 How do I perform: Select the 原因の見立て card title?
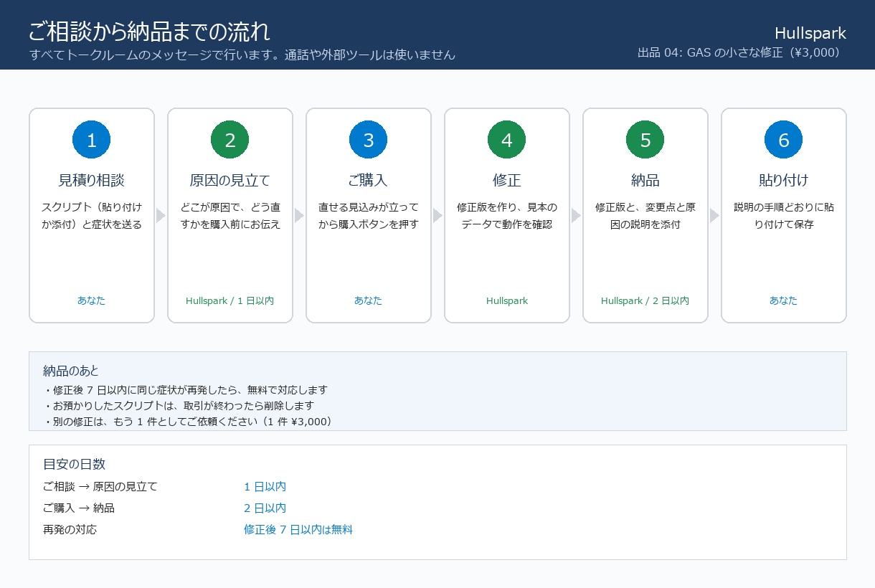(x=230, y=180)
